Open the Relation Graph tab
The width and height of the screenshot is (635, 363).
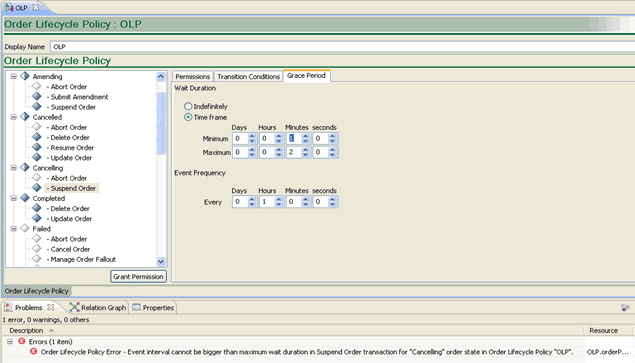[x=98, y=307]
